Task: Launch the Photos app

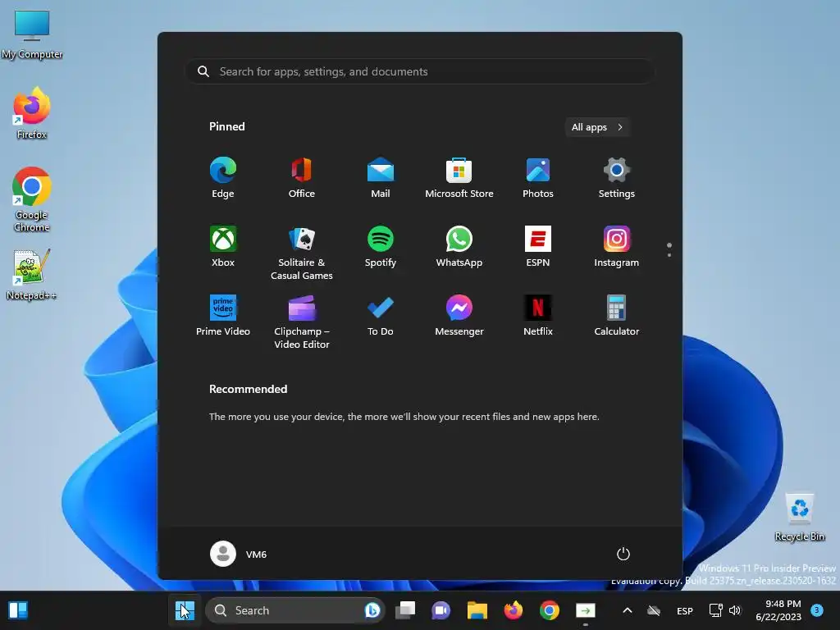Action: [538, 178]
